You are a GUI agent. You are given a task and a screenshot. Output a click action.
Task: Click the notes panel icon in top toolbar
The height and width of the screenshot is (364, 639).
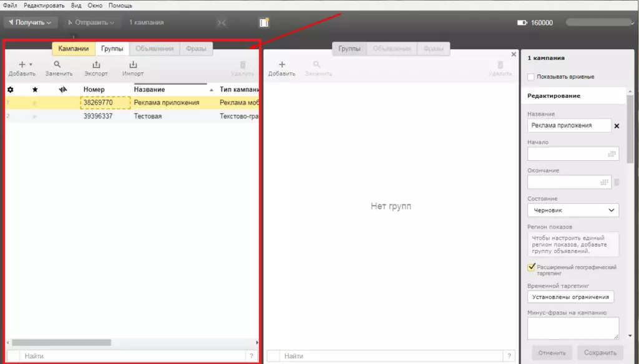click(264, 22)
